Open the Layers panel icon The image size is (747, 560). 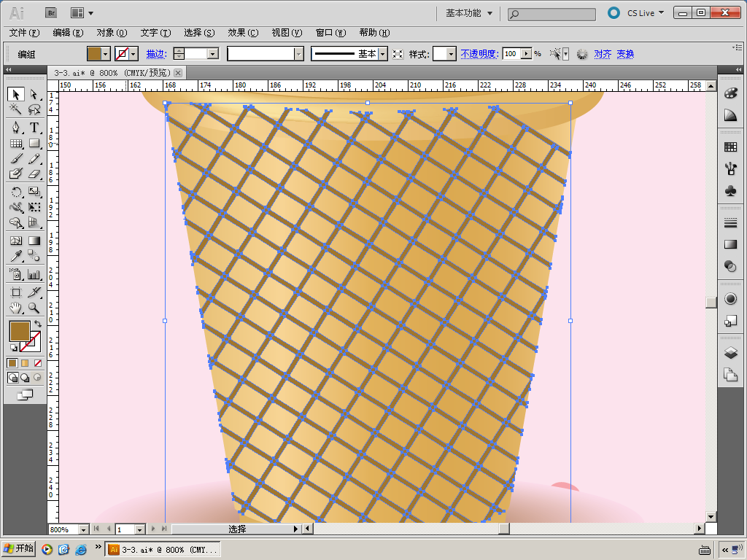(730, 354)
